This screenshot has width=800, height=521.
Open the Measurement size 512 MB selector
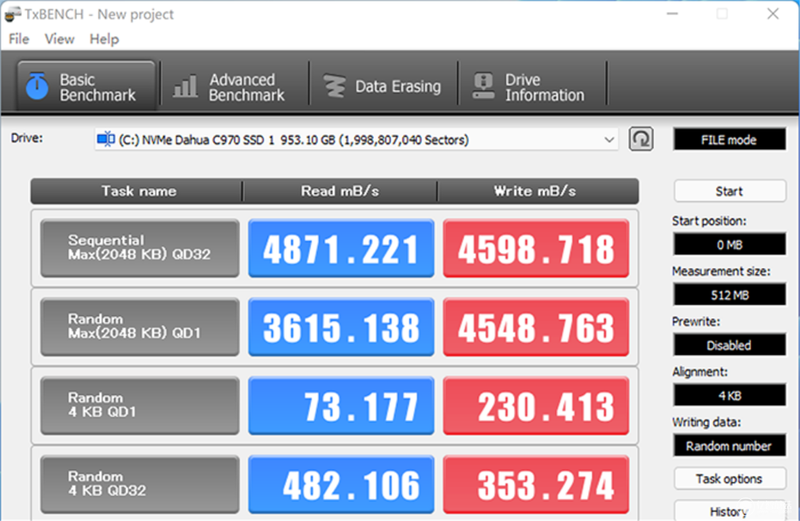tap(729, 295)
